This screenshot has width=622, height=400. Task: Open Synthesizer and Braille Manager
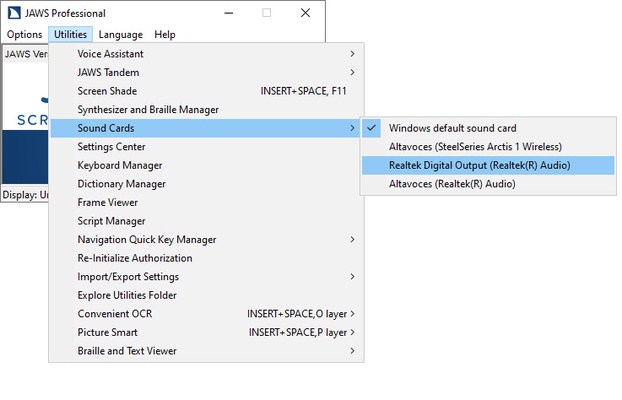148,109
